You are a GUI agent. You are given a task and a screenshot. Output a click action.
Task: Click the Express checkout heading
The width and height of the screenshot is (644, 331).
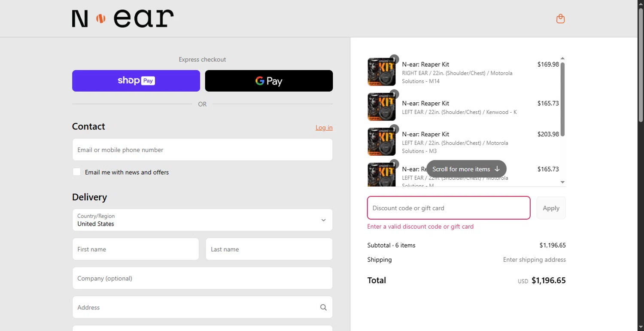point(202,59)
